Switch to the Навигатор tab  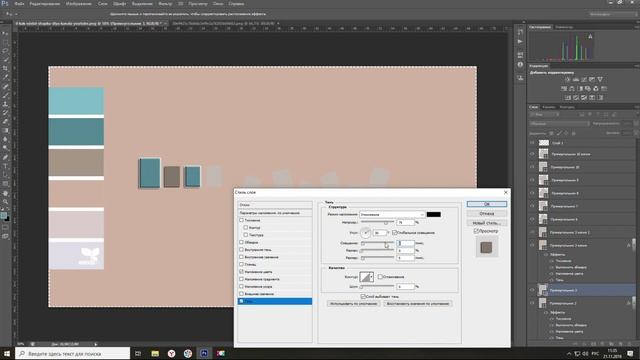click(564, 27)
